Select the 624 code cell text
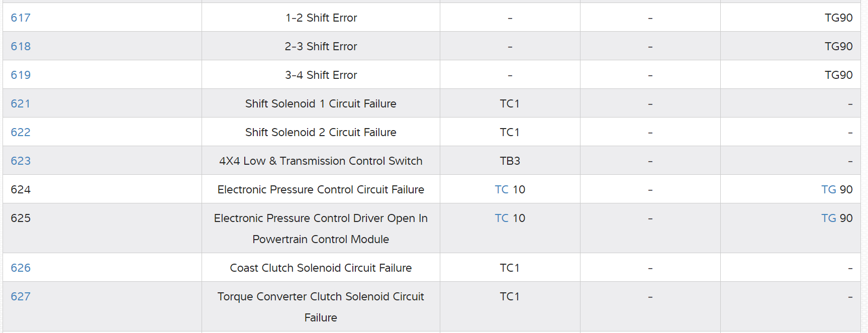The height and width of the screenshot is (333, 868). point(21,190)
